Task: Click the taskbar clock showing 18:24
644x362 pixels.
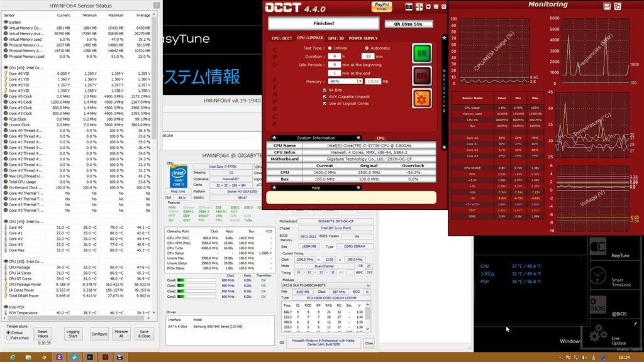Action: click(624, 358)
